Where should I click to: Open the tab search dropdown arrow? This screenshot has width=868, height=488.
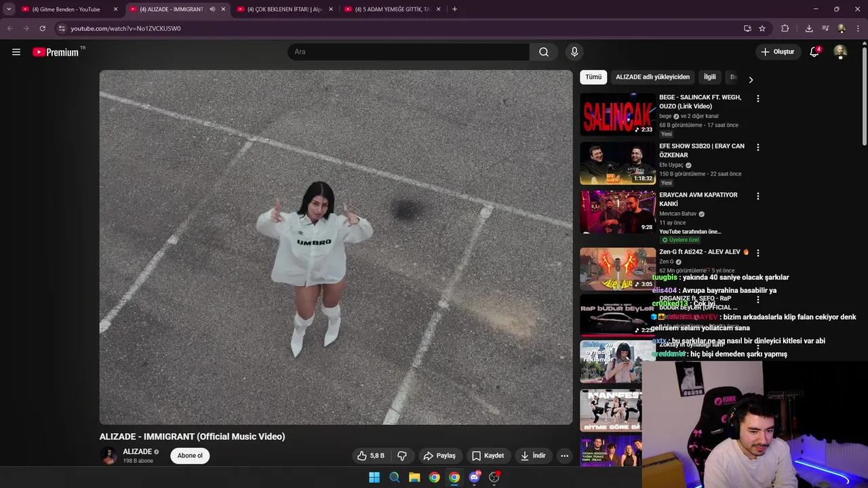click(x=8, y=9)
